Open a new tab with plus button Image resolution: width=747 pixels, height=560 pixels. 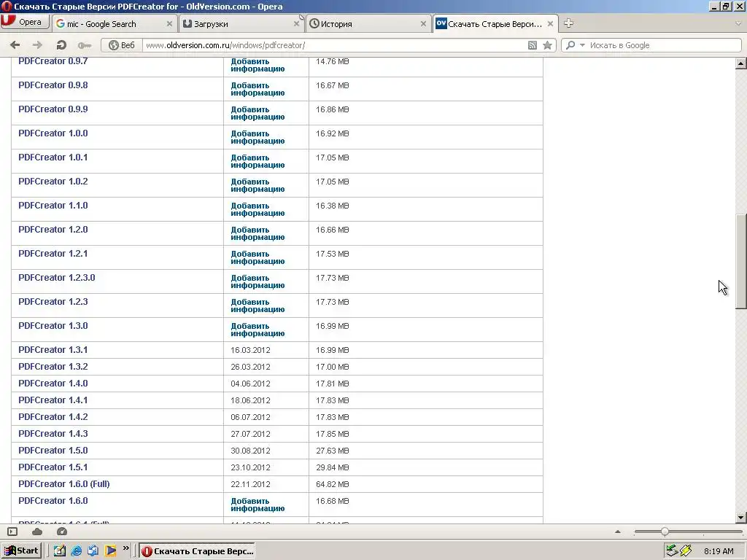point(568,23)
